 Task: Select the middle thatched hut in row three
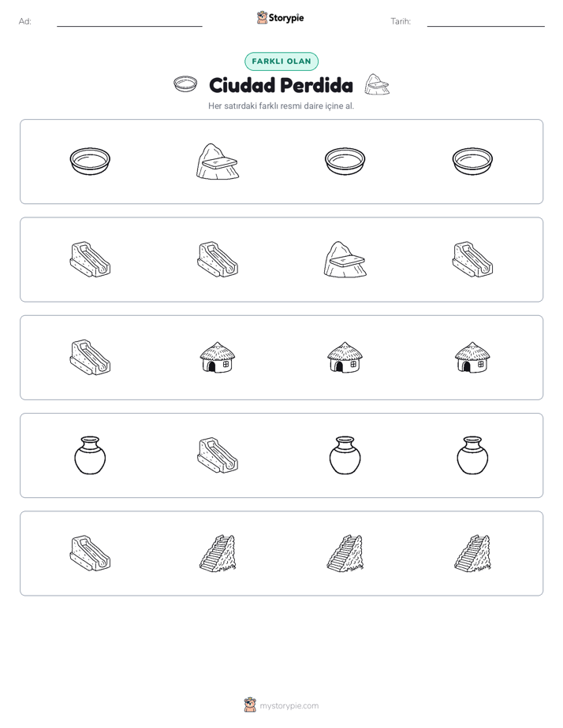[x=345, y=358]
